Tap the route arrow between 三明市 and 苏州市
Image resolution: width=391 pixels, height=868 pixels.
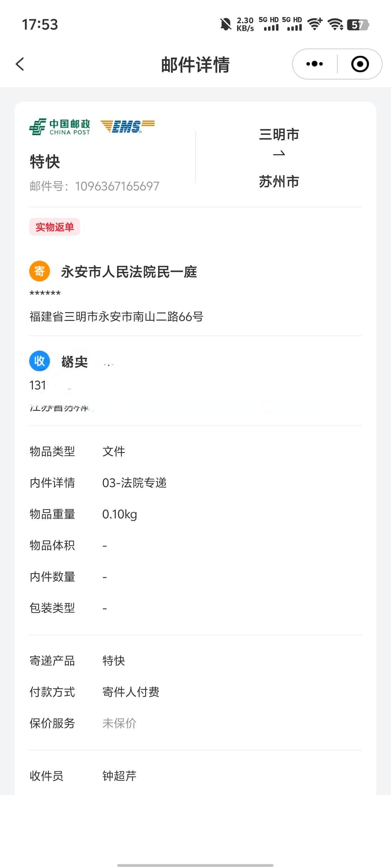pos(279,154)
